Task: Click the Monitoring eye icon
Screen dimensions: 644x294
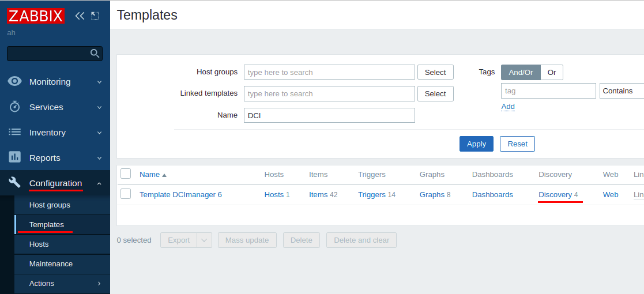Action: point(15,81)
